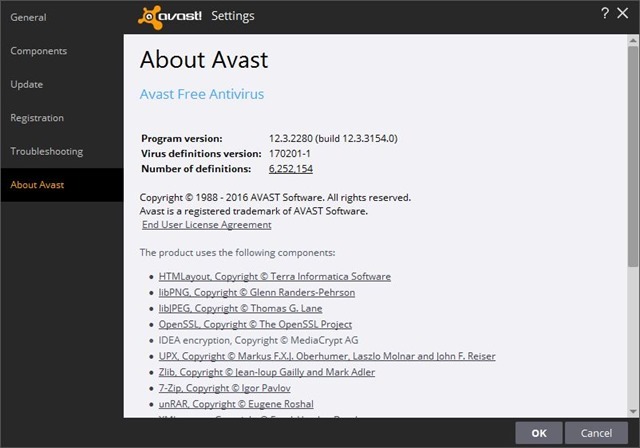Click the scrollbar up arrow
Image resolution: width=640 pixels, height=448 pixels.
tap(633, 40)
